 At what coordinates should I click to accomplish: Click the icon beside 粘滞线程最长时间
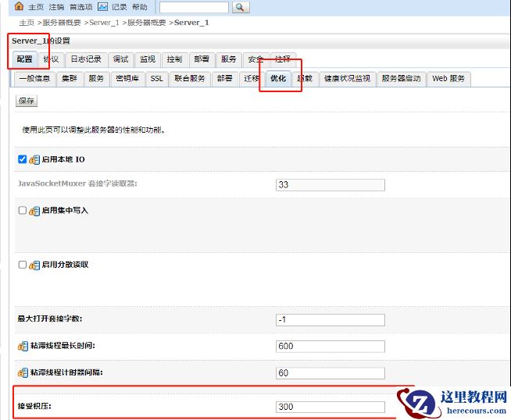[23, 346]
